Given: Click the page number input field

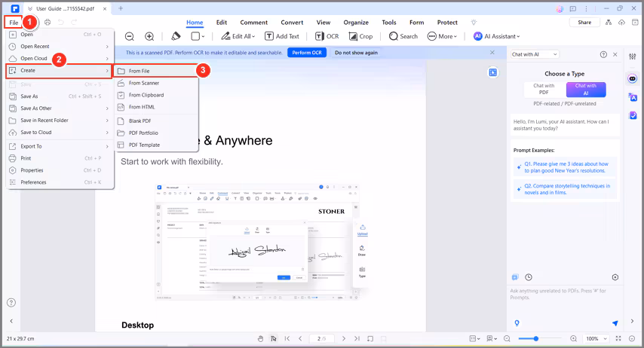Looking at the screenshot, I should (x=321, y=339).
